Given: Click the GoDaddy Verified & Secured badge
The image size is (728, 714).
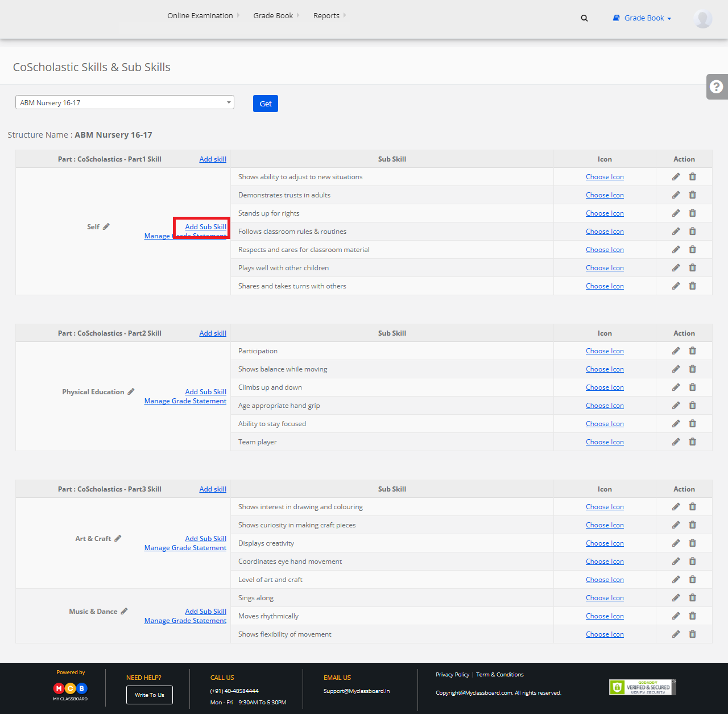Looking at the screenshot, I should click(x=643, y=687).
